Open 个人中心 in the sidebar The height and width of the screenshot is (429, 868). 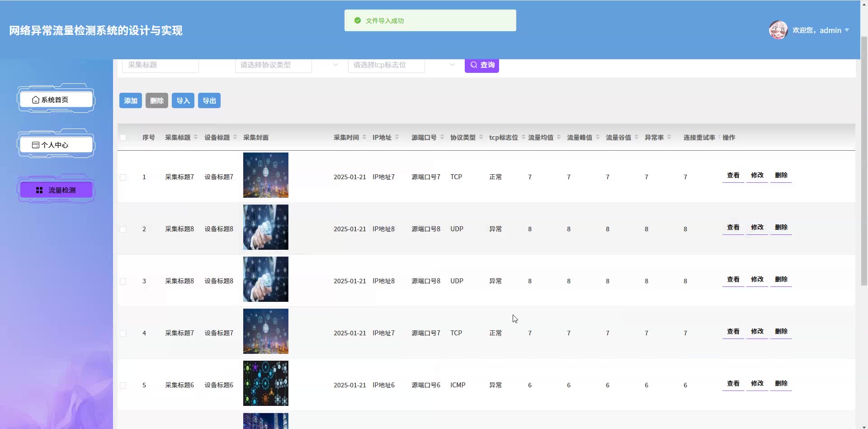(56, 145)
